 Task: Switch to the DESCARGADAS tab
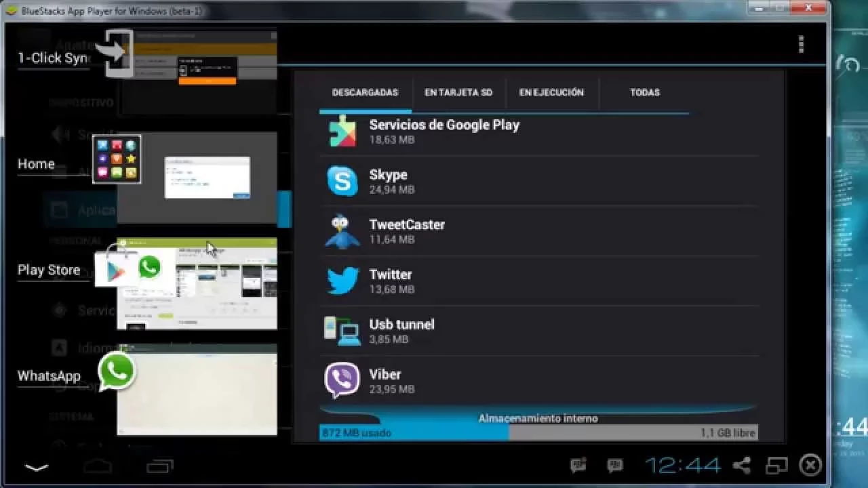(x=365, y=93)
